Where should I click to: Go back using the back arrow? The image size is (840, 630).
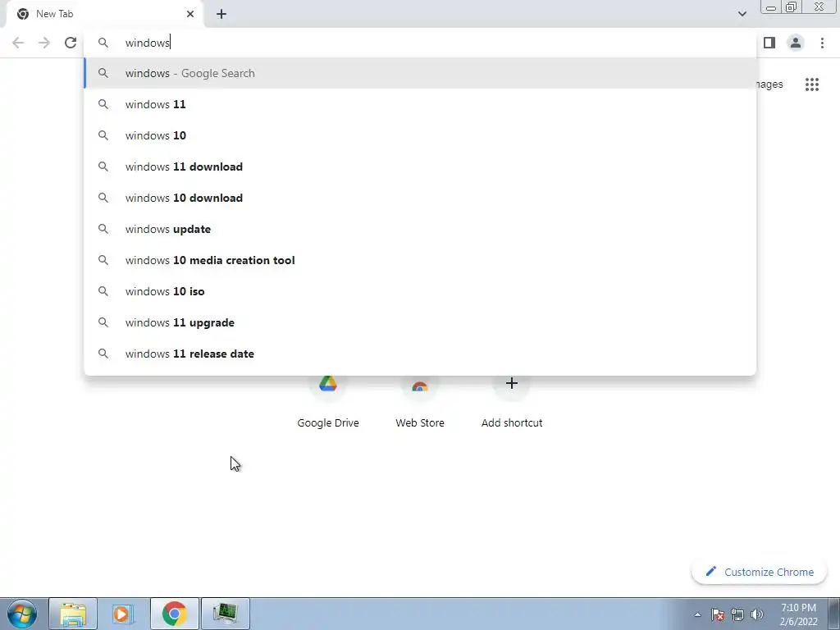pos(18,43)
